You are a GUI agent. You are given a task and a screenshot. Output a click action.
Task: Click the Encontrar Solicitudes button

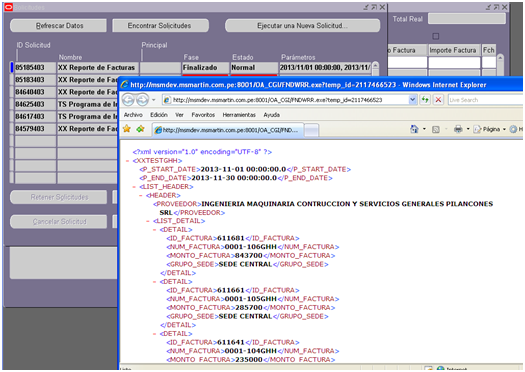coord(160,26)
